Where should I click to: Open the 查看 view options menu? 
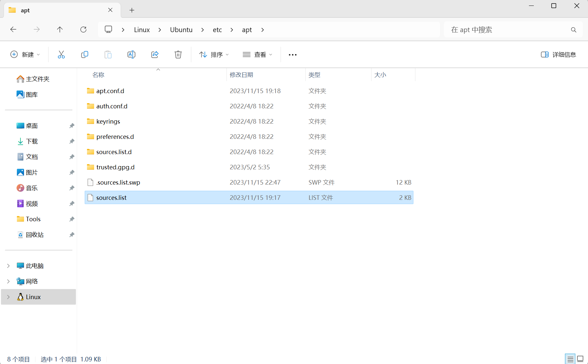(x=257, y=55)
